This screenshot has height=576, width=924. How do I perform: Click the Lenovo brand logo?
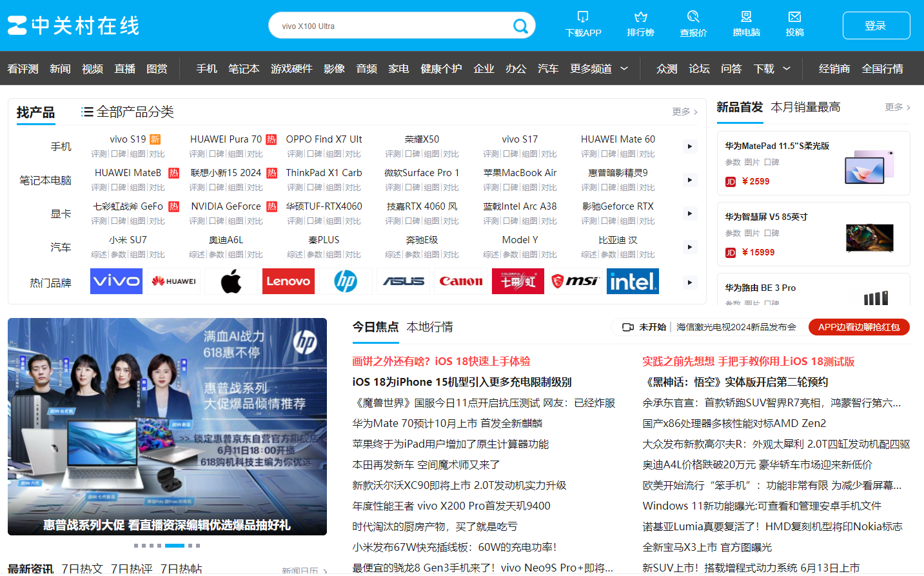tap(288, 281)
